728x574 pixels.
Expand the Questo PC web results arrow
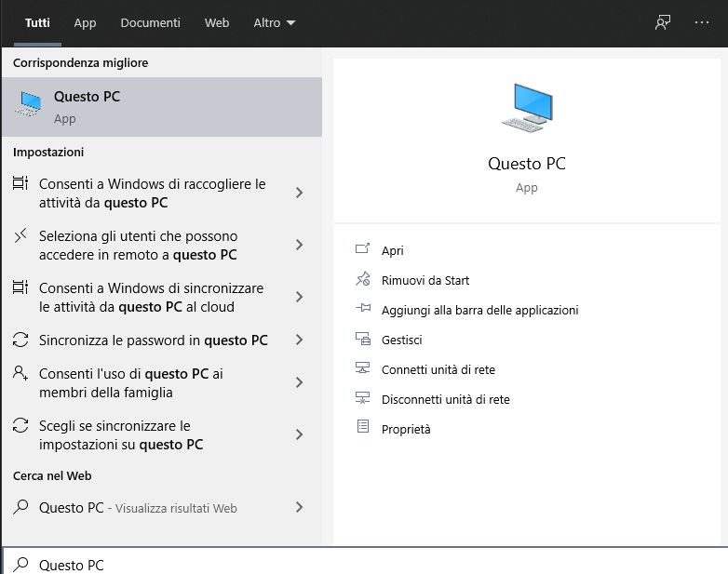[299, 508]
